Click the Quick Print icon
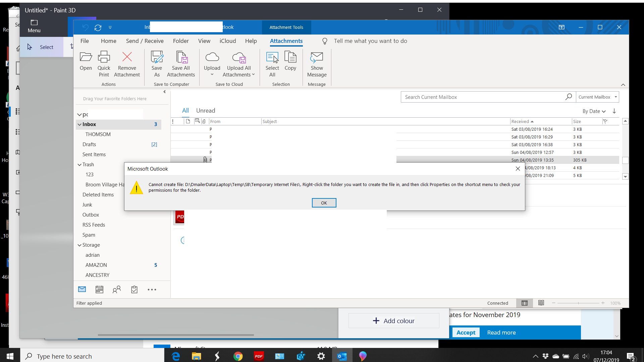The height and width of the screenshot is (362, 644). coord(104,57)
